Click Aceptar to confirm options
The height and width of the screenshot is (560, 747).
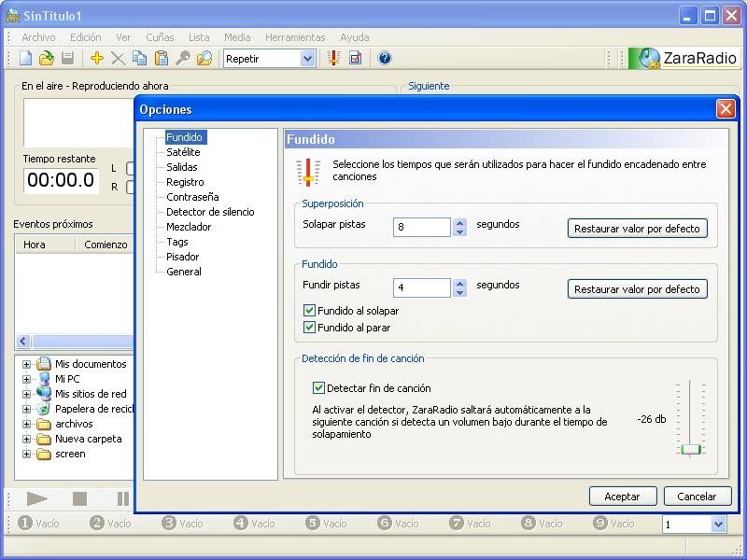point(622,497)
